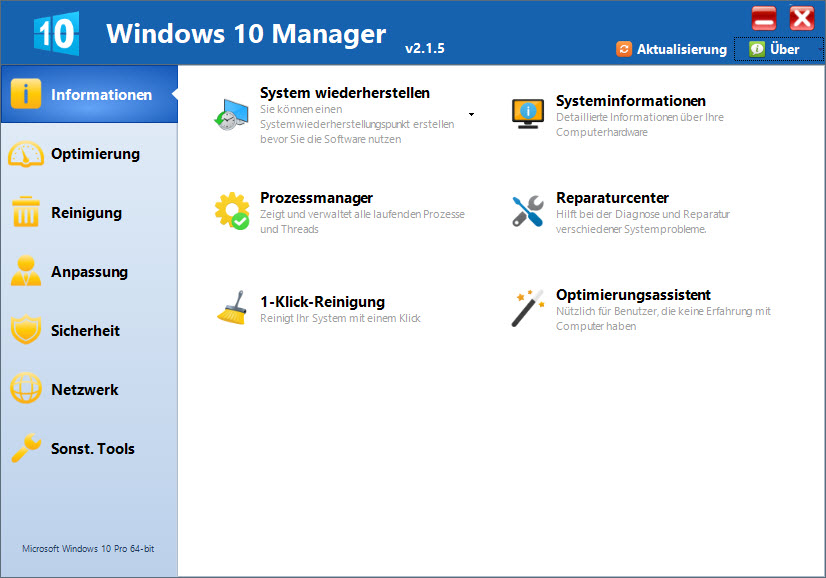Click the yellow Informationen 'i' sidebar icon
Viewport: 826px width, 578px height.
click(x=26, y=94)
